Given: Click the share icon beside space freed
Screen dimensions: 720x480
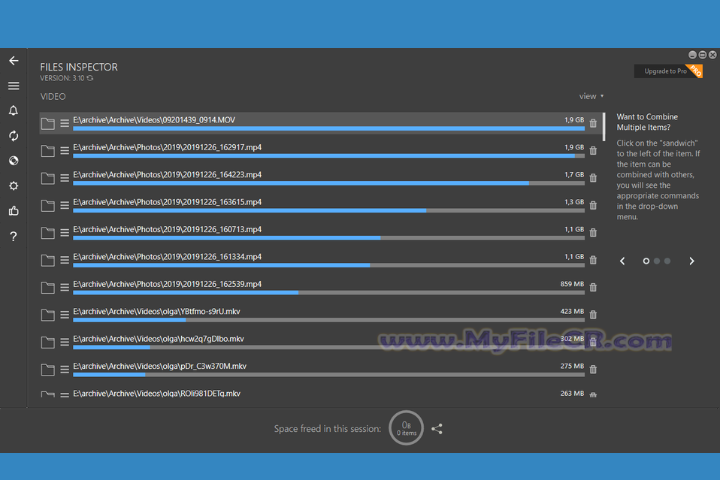Looking at the screenshot, I should click(437, 429).
